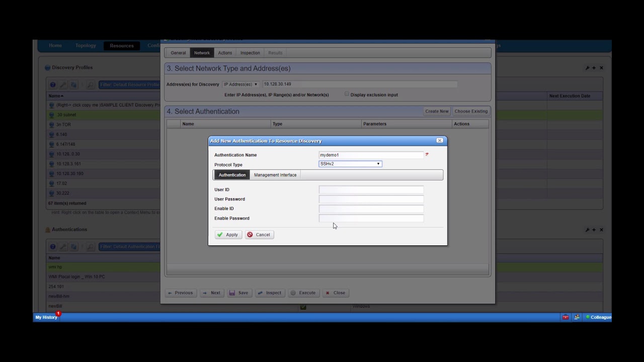
Task: Select the 17.02 discovery profile row
Action: coord(104,183)
